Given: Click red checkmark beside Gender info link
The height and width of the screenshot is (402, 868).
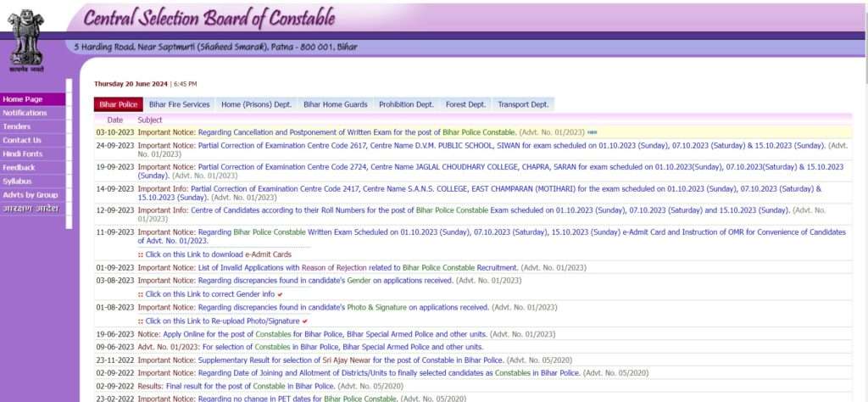Looking at the screenshot, I should point(280,294).
